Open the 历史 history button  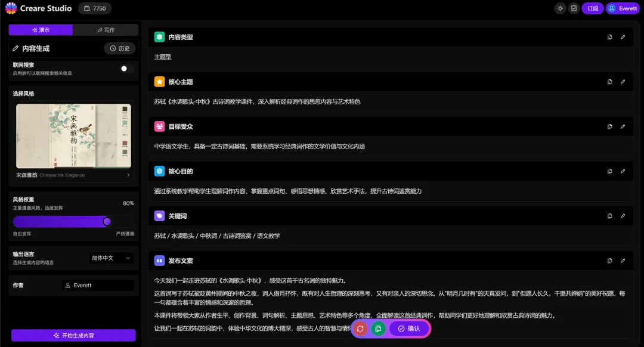click(x=119, y=48)
